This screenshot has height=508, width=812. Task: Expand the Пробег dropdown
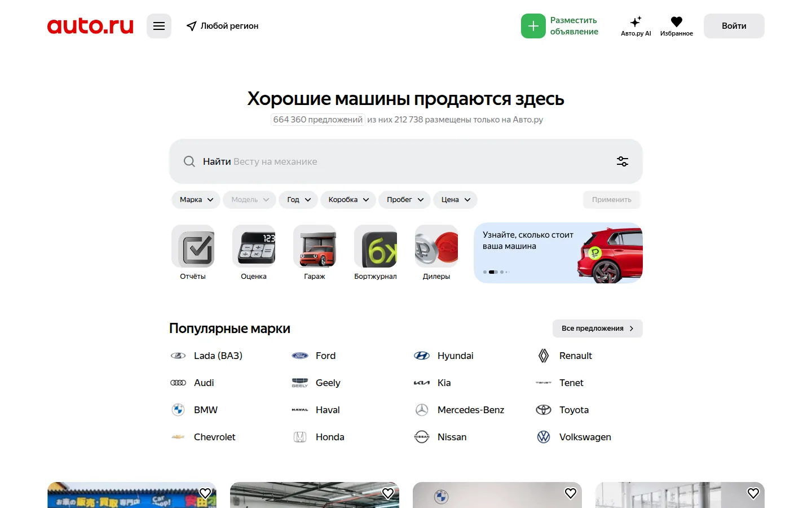coord(405,200)
